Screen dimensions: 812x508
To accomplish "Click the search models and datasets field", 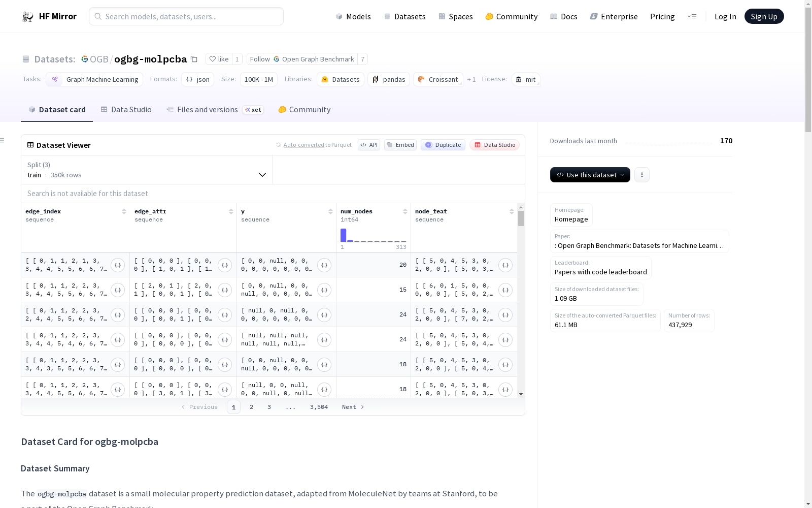I will pyautogui.click(x=186, y=16).
